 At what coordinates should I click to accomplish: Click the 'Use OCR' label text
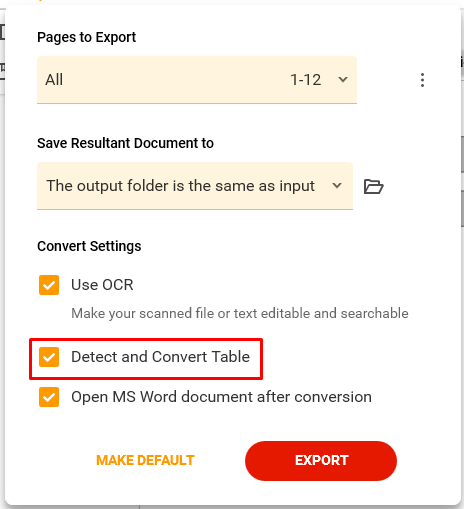tap(102, 285)
